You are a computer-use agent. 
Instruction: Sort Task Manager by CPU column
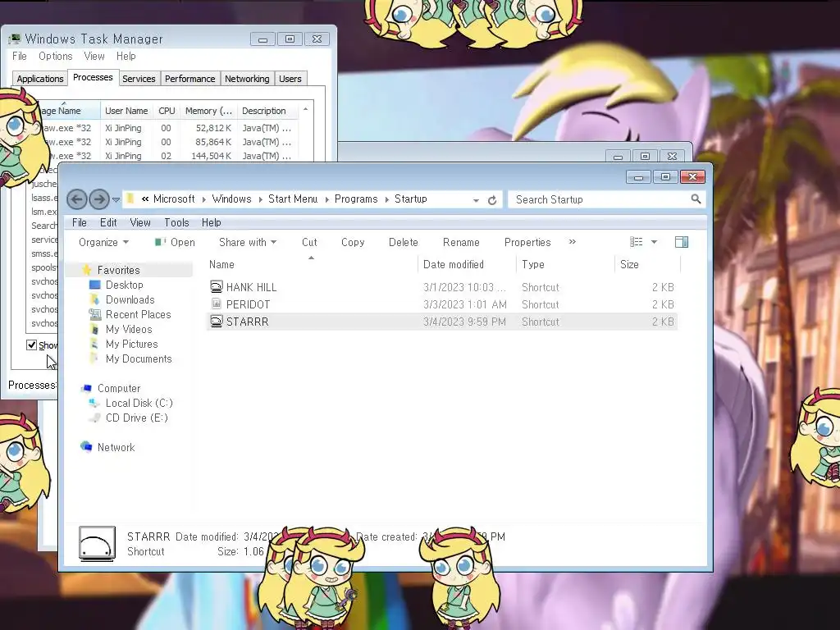167,111
